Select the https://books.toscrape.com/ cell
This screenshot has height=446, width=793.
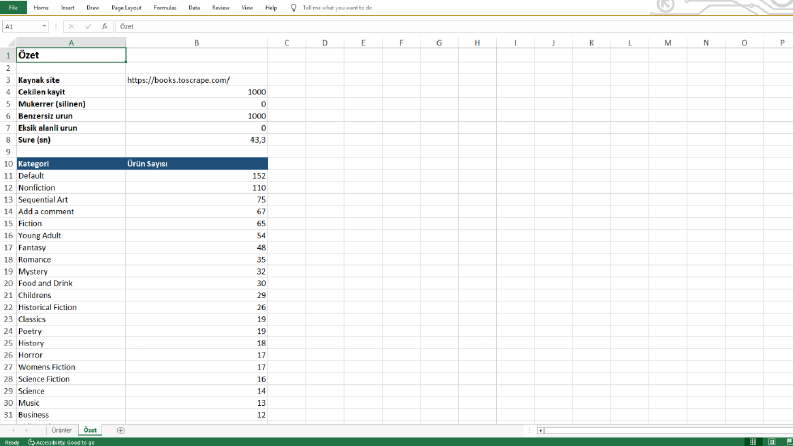[x=197, y=80]
